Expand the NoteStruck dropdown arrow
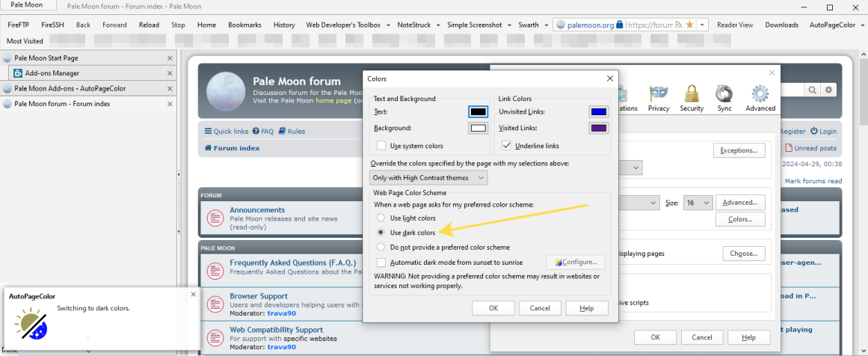The image size is (868, 356). coord(438,25)
